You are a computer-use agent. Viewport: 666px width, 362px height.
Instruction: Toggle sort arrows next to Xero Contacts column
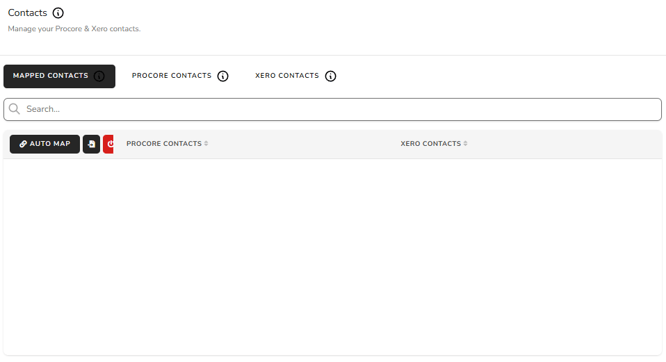coord(465,144)
